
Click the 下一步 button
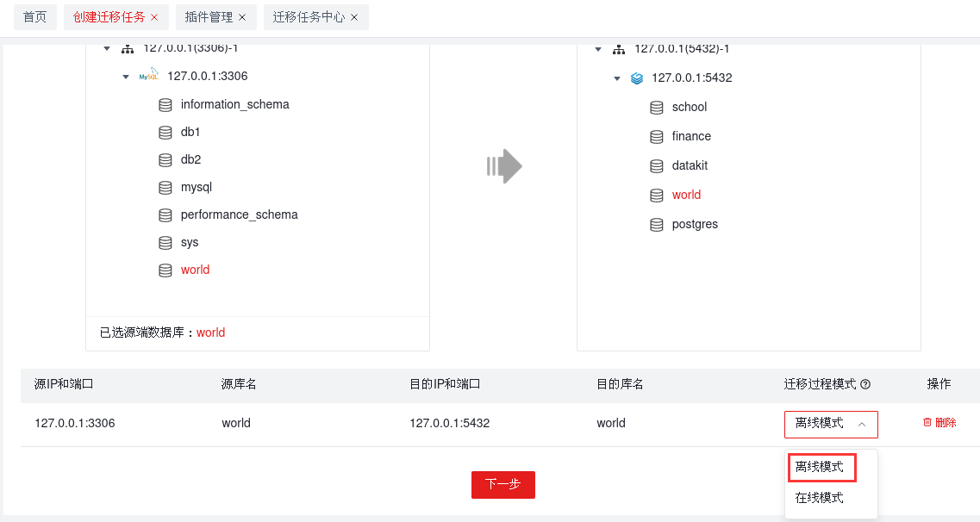[x=503, y=484]
